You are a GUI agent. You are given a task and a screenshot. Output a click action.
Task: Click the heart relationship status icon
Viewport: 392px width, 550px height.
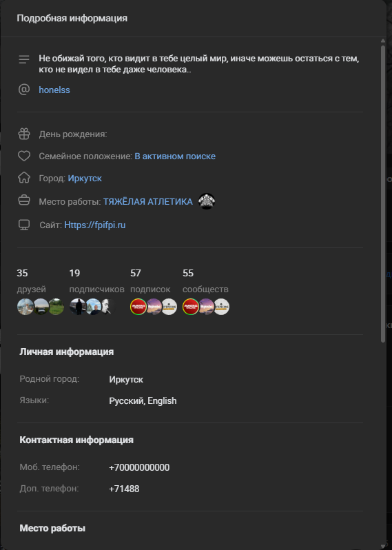click(x=24, y=156)
